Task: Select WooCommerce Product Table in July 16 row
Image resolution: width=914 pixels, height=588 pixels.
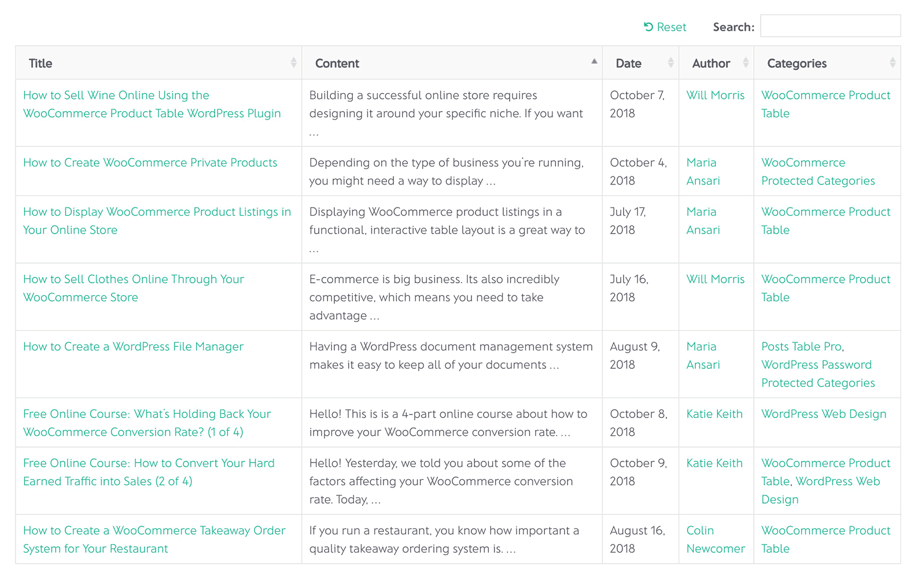Action: 825,288
